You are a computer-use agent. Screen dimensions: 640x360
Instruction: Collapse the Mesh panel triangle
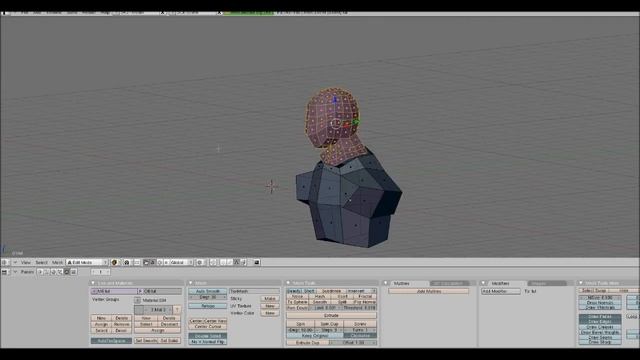point(191,283)
